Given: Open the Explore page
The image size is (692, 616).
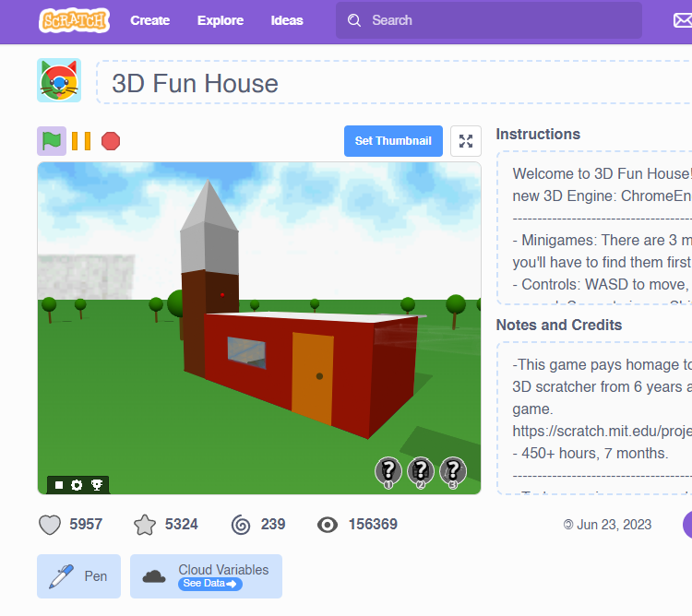Looking at the screenshot, I should 221,20.
